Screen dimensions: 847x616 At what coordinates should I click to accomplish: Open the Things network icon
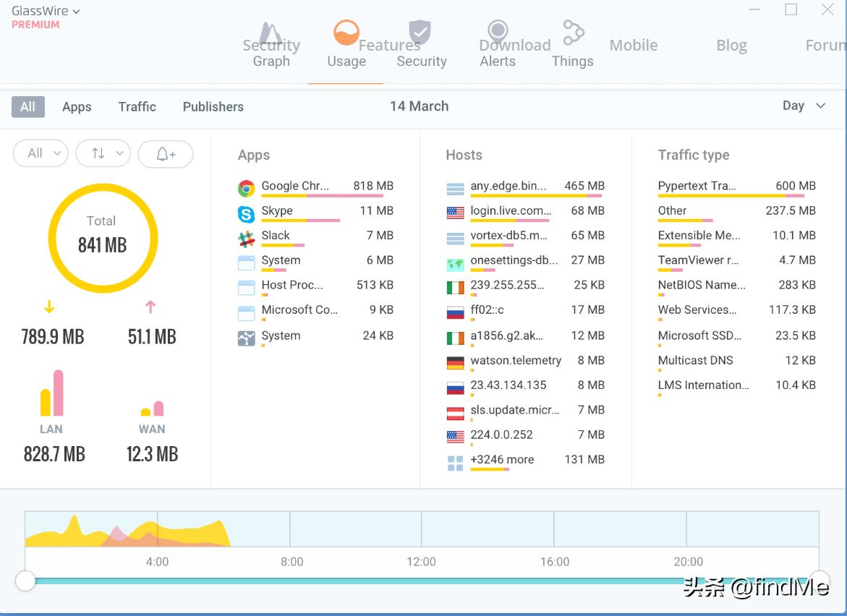(x=573, y=33)
